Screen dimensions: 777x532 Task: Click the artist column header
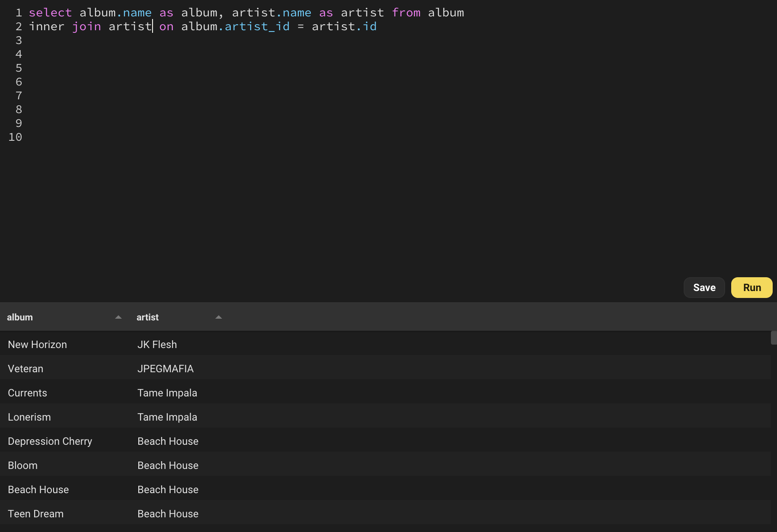pyautogui.click(x=147, y=317)
